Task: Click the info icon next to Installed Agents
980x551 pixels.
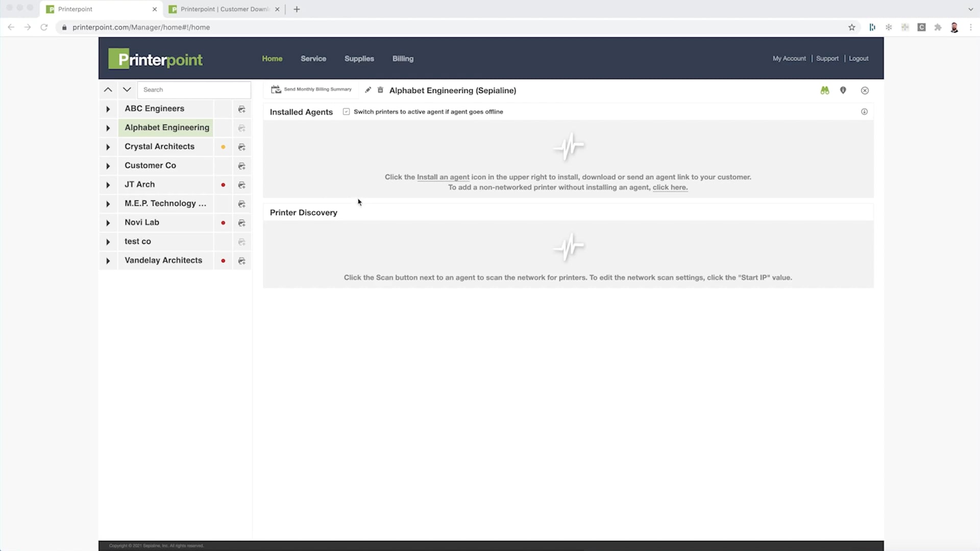Action: [x=865, y=111]
